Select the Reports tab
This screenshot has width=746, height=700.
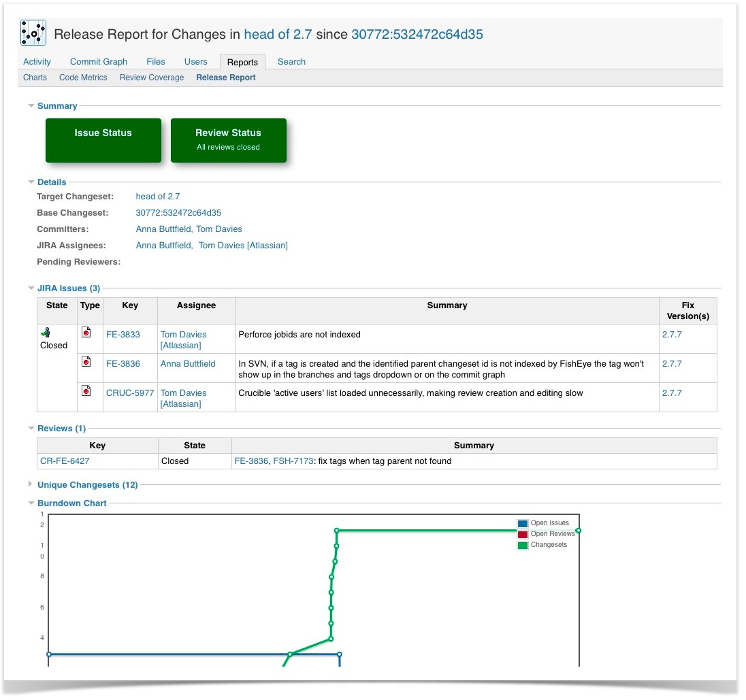click(242, 63)
